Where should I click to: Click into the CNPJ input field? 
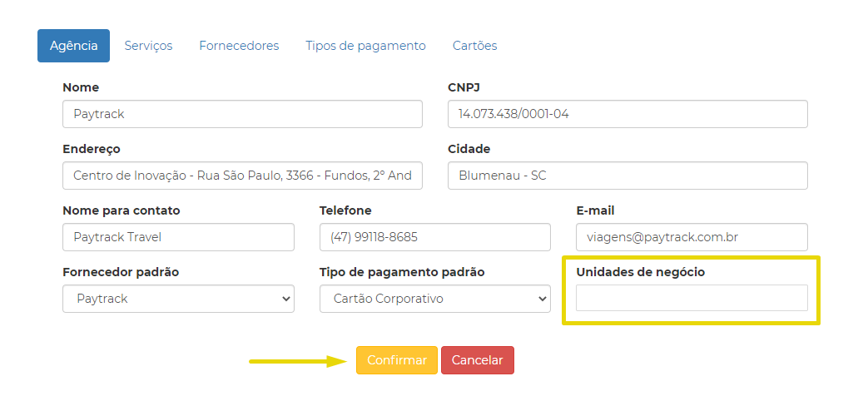(x=627, y=114)
